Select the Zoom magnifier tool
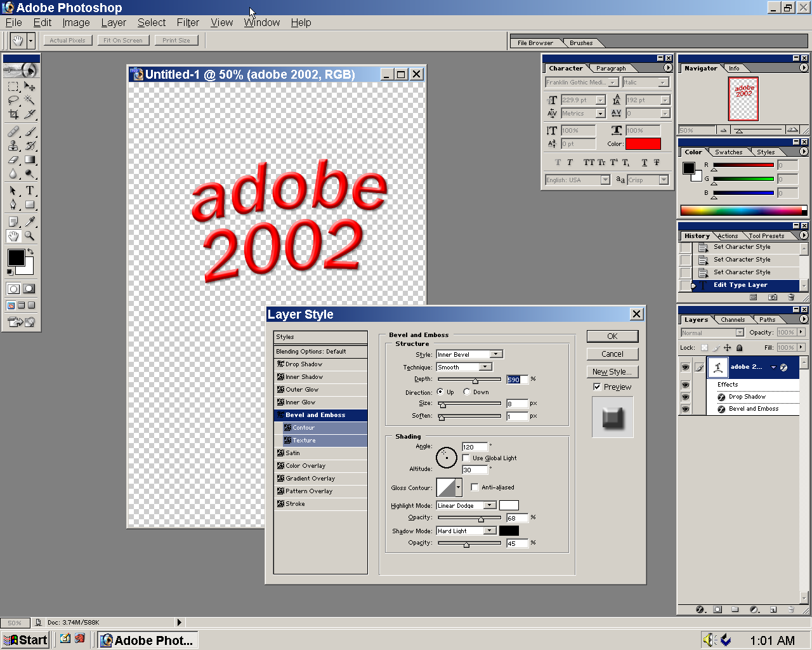This screenshot has width=812, height=650. [30, 235]
